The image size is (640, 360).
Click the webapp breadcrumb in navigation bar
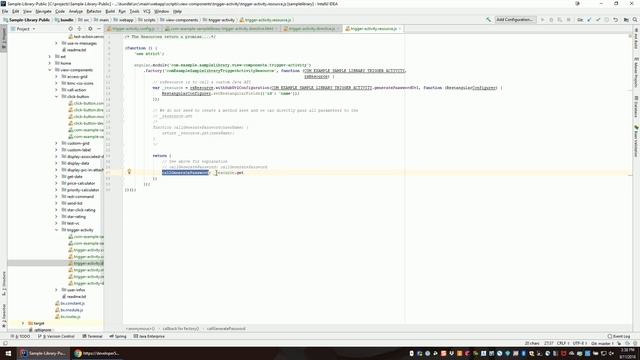124,20
